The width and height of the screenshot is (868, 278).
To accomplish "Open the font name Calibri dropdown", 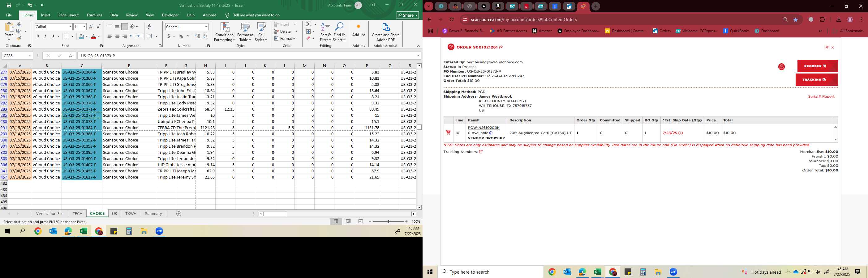I will point(70,27).
